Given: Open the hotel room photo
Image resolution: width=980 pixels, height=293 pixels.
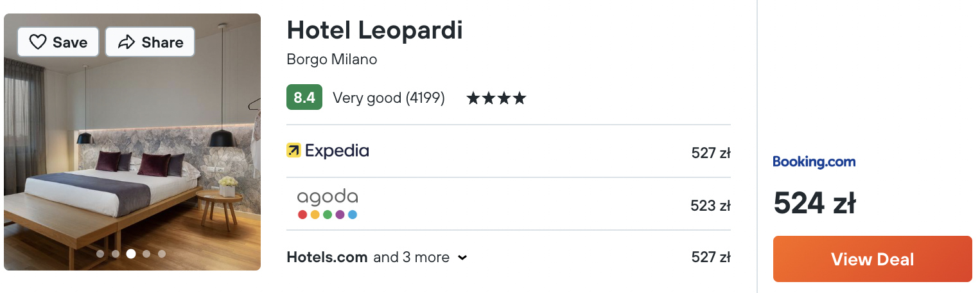Looking at the screenshot, I should tap(132, 142).
